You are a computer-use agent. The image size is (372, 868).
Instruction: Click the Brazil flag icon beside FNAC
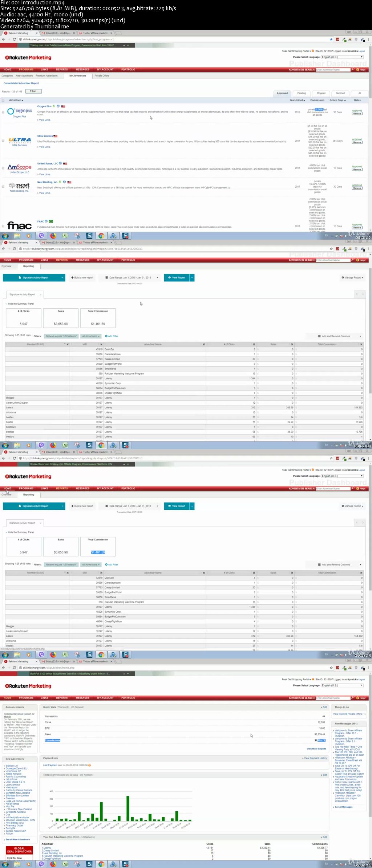pyautogui.click(x=51, y=221)
